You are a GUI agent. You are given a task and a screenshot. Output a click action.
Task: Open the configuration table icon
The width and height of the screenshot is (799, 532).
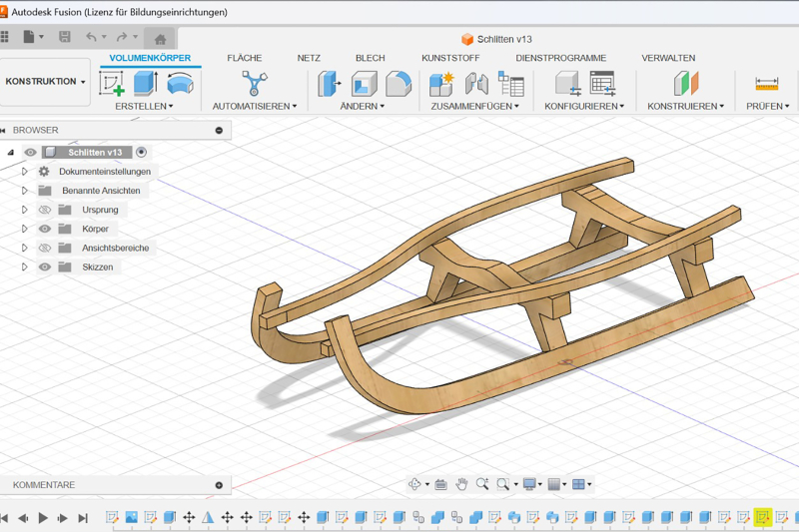(603, 84)
